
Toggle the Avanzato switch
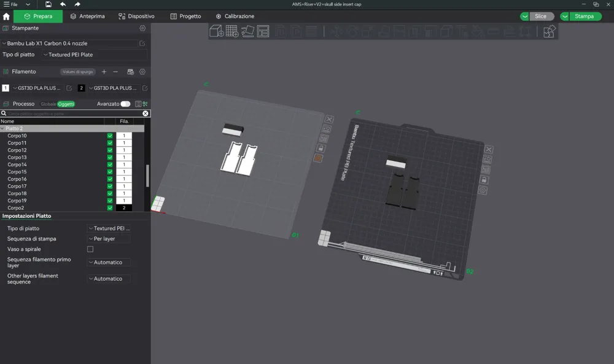(125, 104)
